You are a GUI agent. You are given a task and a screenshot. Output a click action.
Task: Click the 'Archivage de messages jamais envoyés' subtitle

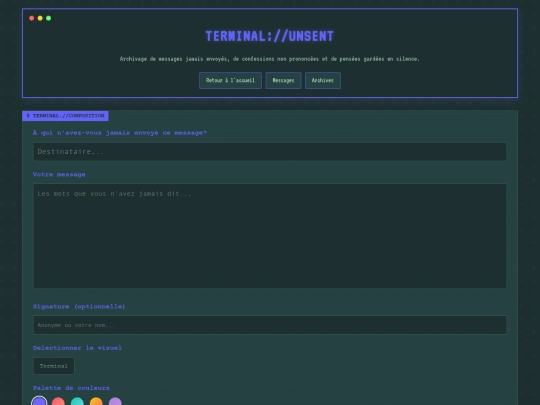coord(270,59)
